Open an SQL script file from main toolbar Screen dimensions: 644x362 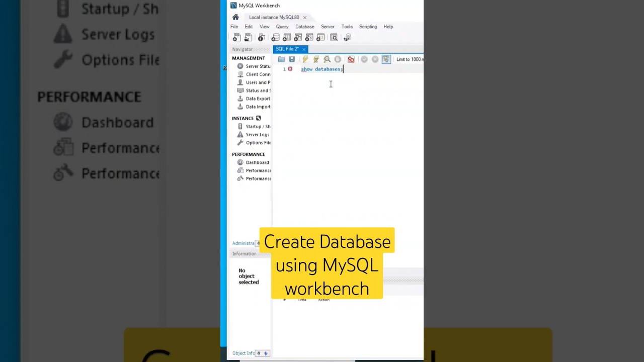pyautogui.click(x=248, y=38)
